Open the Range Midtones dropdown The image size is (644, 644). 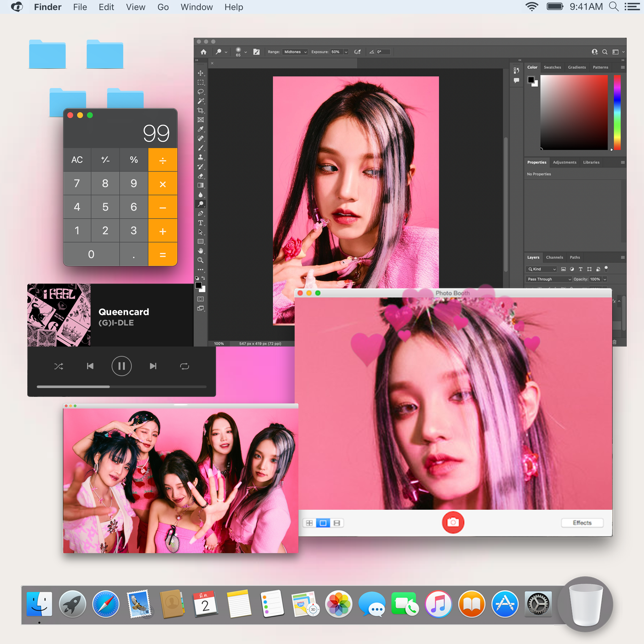[x=295, y=52]
